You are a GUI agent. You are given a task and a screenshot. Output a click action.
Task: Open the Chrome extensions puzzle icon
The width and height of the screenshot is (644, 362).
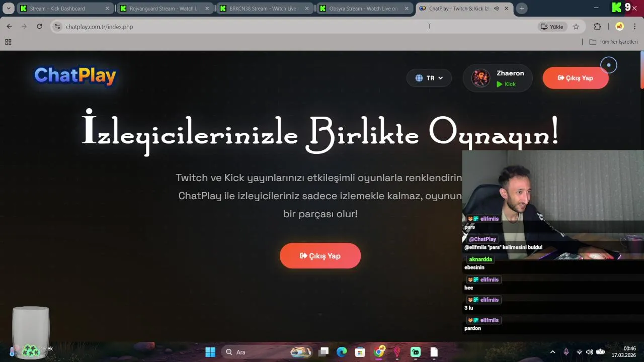tap(597, 27)
